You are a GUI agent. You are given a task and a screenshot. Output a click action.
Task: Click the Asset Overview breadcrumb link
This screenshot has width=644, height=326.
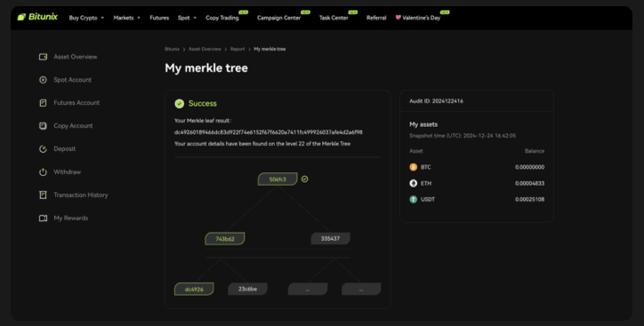tap(205, 49)
